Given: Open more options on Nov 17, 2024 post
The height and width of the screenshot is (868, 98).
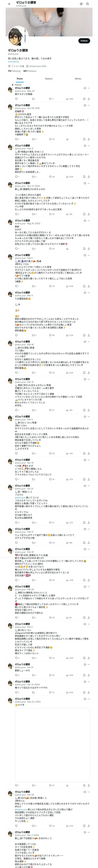Looking at the screenshot, I should click(89, 183).
